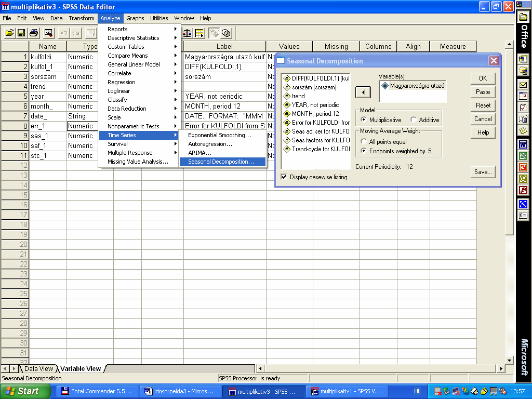Screen dimensions: 532x399
Task: Expand the Regression submenu arrow
Action: point(176,82)
